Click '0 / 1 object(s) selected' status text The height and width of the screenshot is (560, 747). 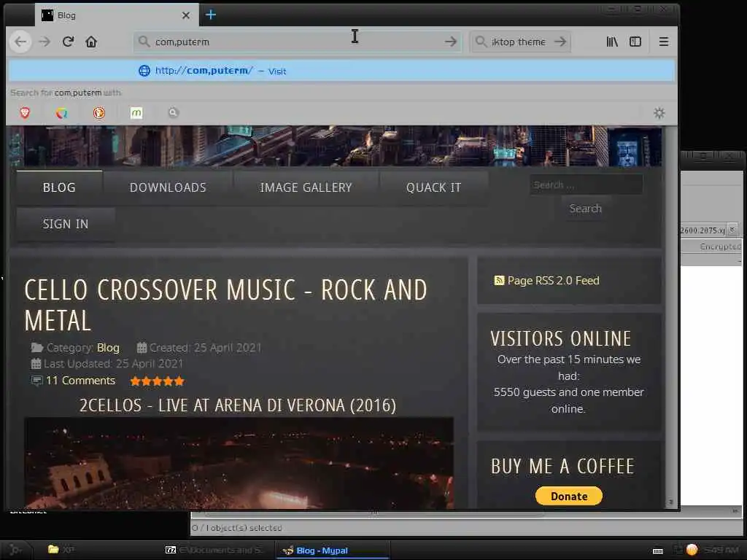pos(237,528)
